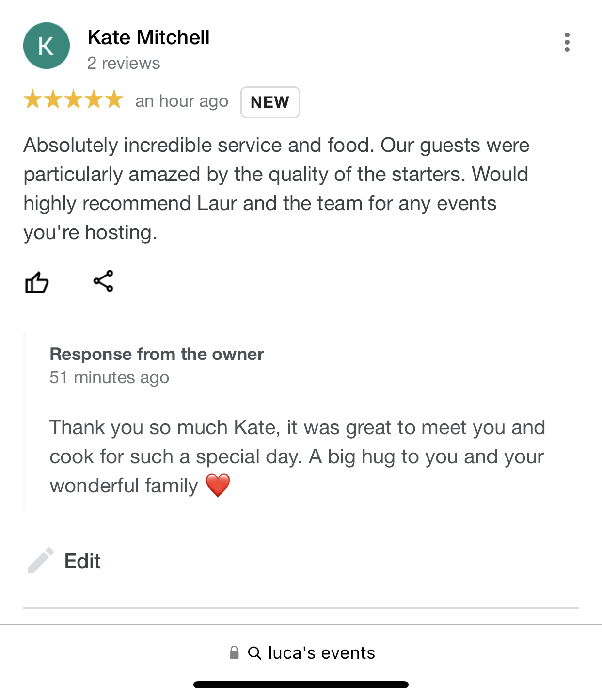Open the three-dot review options menu

(x=567, y=43)
